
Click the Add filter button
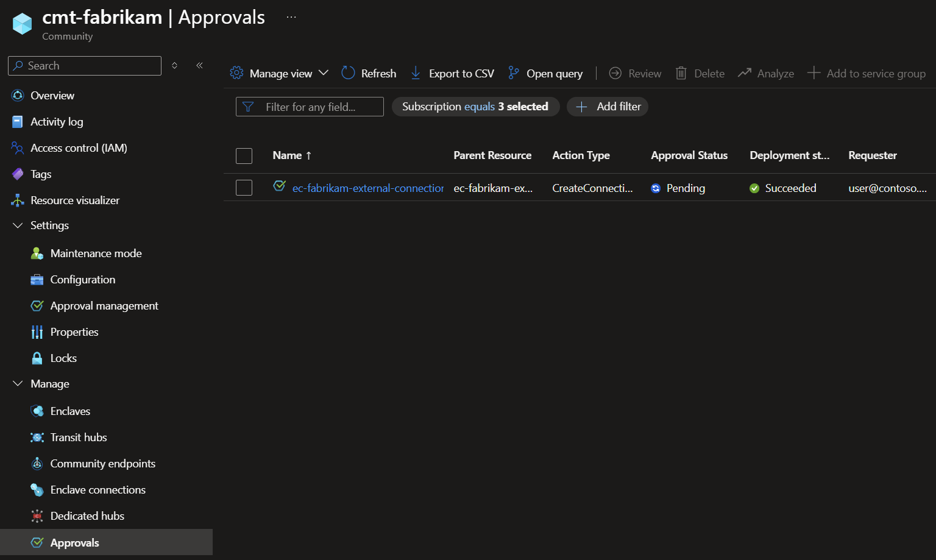click(x=608, y=107)
